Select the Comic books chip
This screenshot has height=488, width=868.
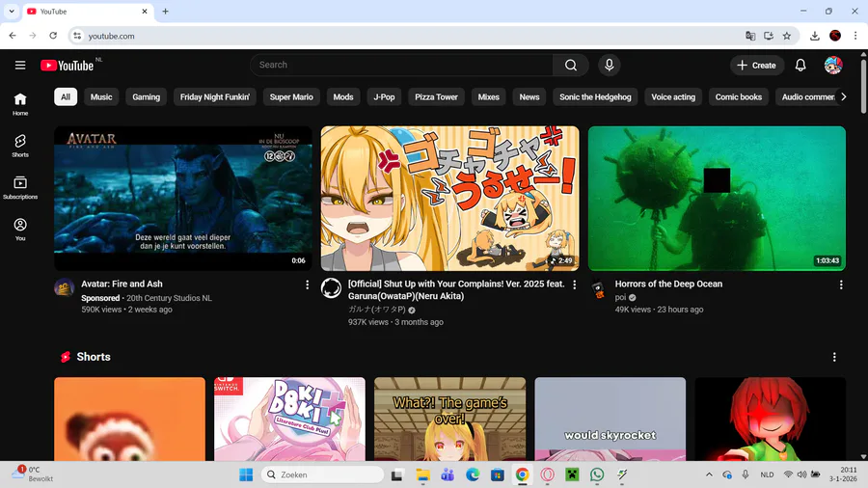coord(739,96)
